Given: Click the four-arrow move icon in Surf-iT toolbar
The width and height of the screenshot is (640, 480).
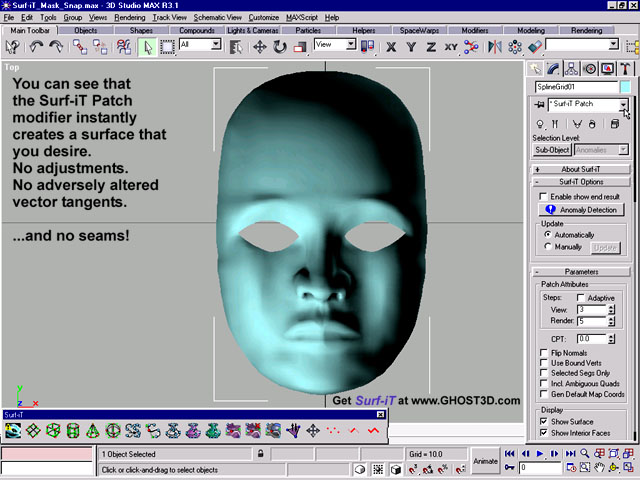Looking at the screenshot, I should point(313,430).
